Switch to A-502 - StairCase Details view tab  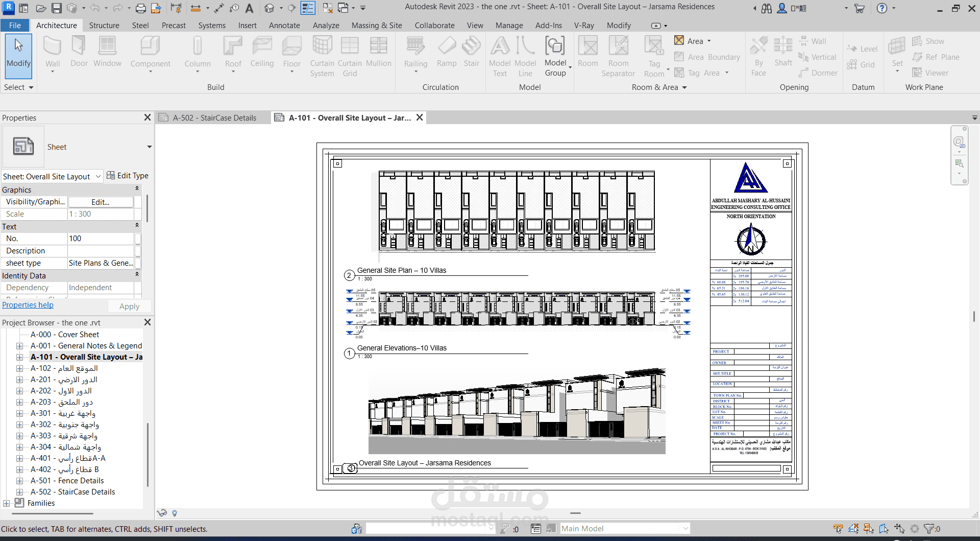click(x=213, y=118)
